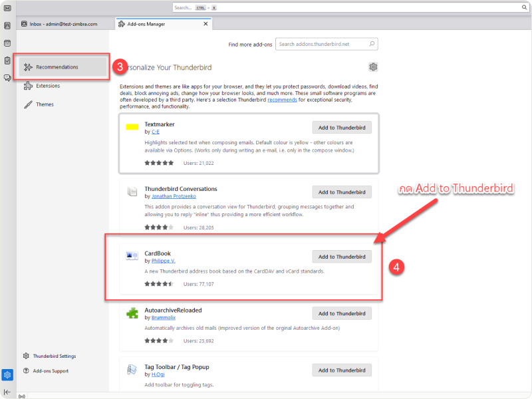Follow the 'recommends' link in description
The image size is (532, 399).
coord(282,100)
